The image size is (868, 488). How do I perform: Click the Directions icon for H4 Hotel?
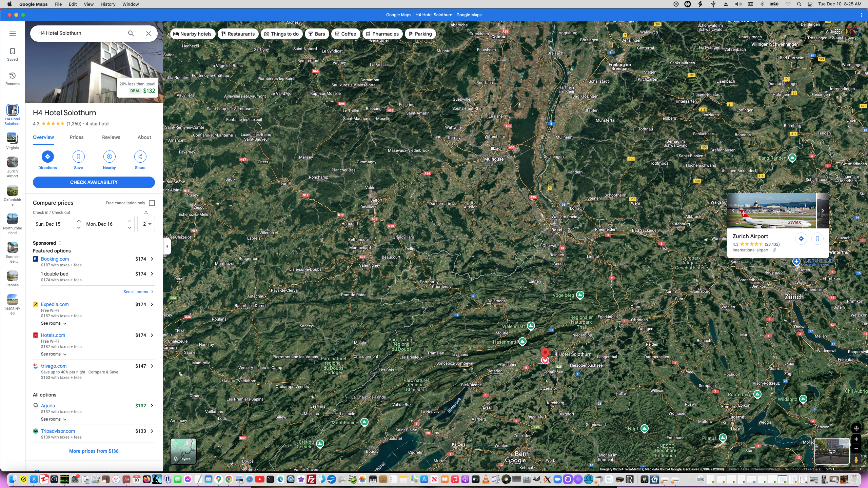47,157
